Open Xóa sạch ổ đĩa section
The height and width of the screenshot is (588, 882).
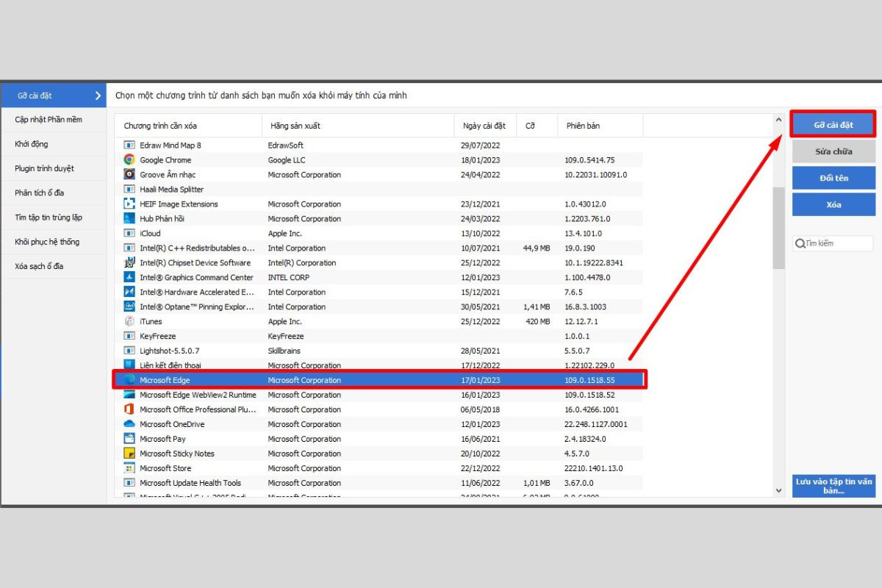[54, 266]
